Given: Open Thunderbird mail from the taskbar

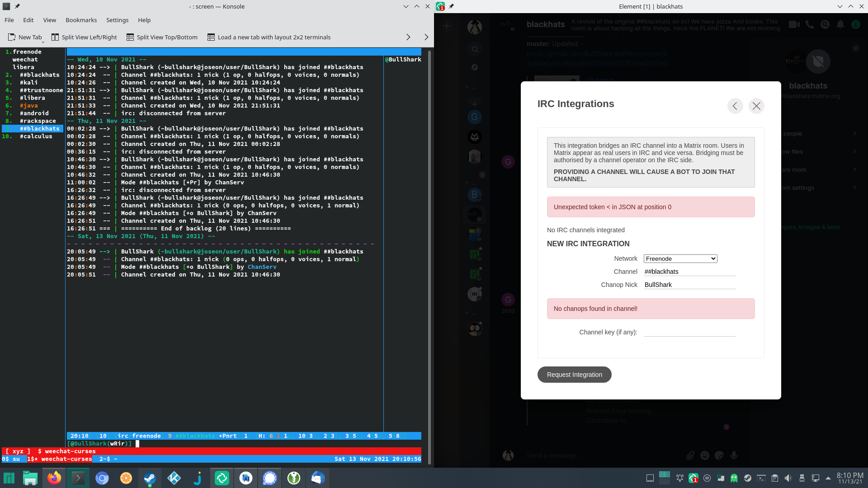Looking at the screenshot, I should tap(318, 478).
